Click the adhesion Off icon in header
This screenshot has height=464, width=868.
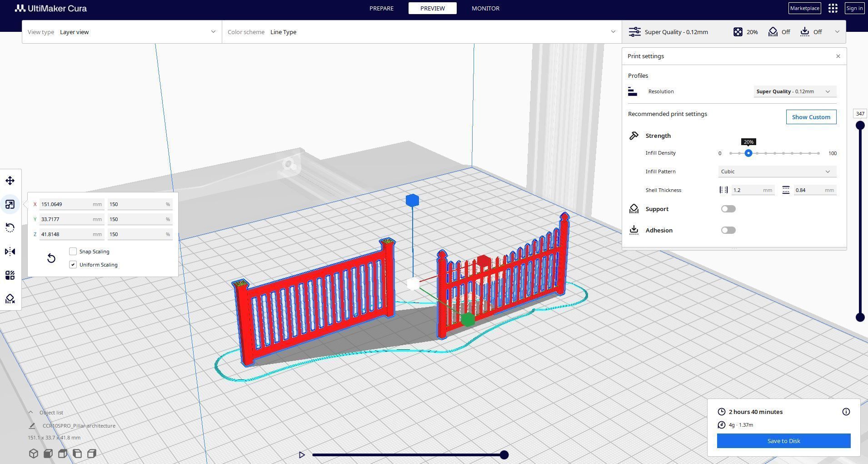coord(805,32)
